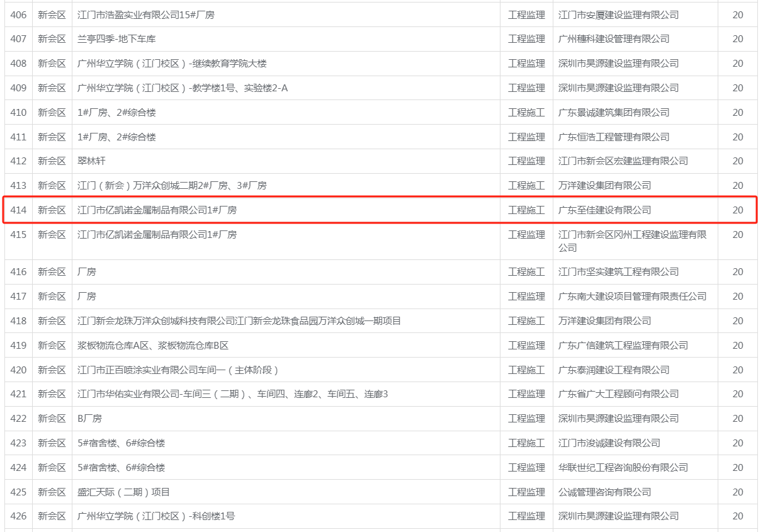
Task: Click row number 411 cell
Action: 18,137
